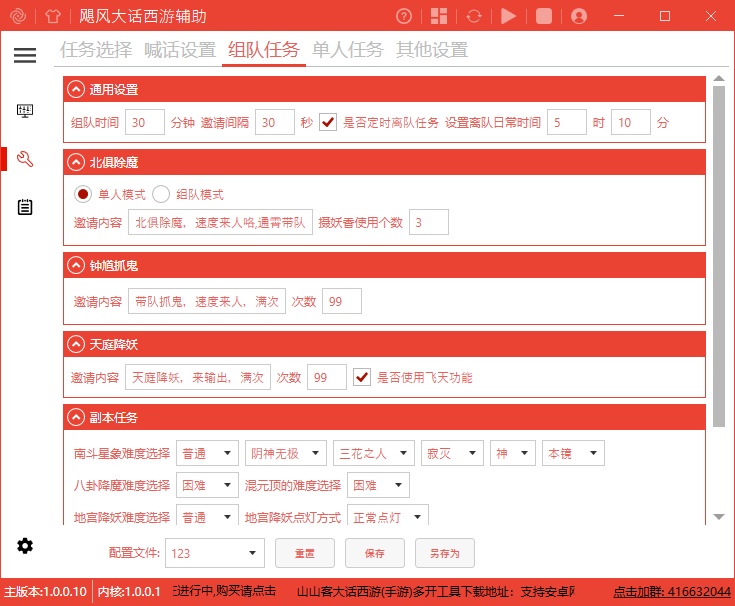
Task: Open 南斗星象难度选择 dropdown 普通
Action: click(x=207, y=453)
